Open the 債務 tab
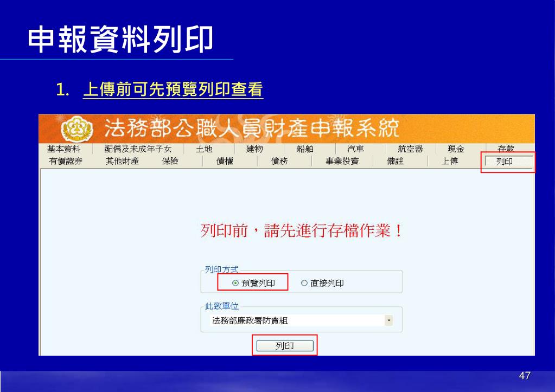This screenshot has height=392, width=555. pyautogui.click(x=279, y=161)
